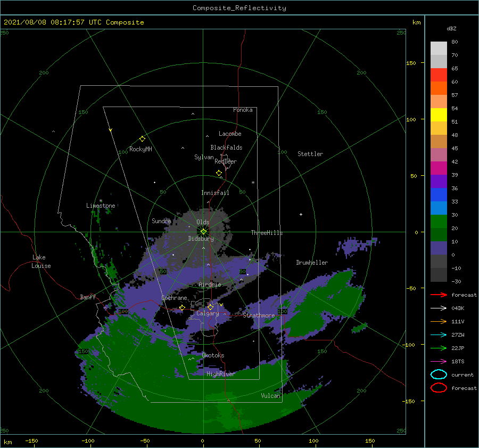Click the Drumheller label
The width and height of the screenshot is (479, 448).
(312, 263)
